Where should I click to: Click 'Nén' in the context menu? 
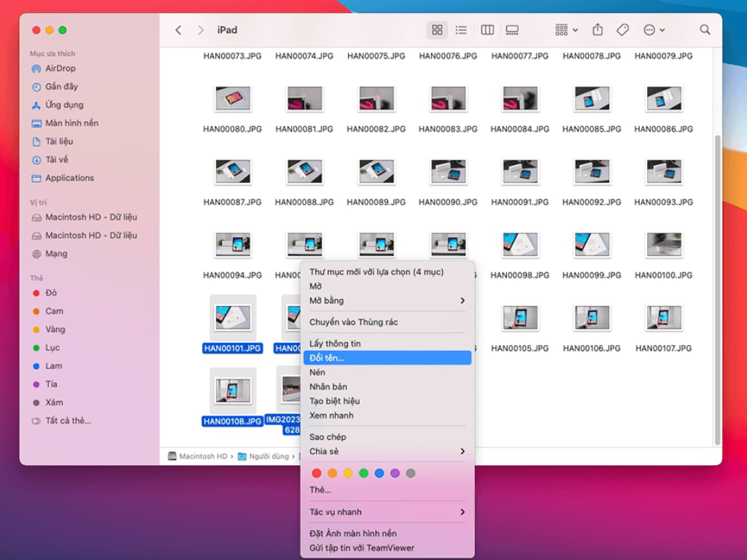(317, 373)
